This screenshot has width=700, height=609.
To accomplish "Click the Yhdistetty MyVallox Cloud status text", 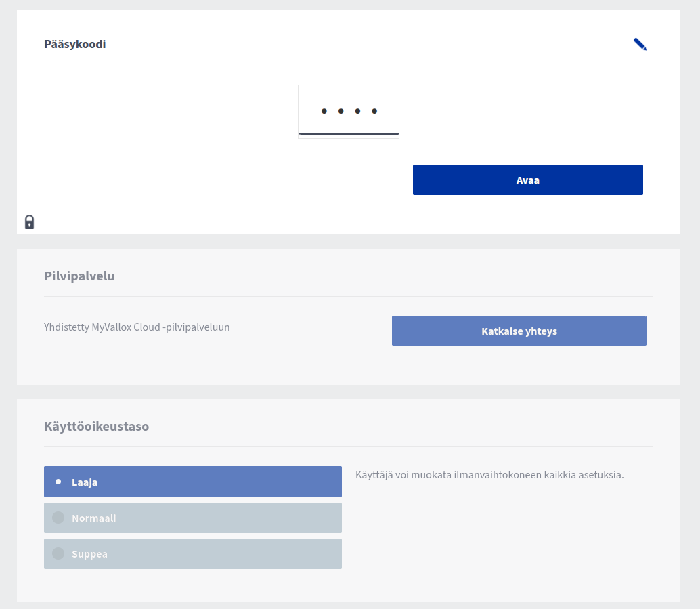I will [x=137, y=327].
